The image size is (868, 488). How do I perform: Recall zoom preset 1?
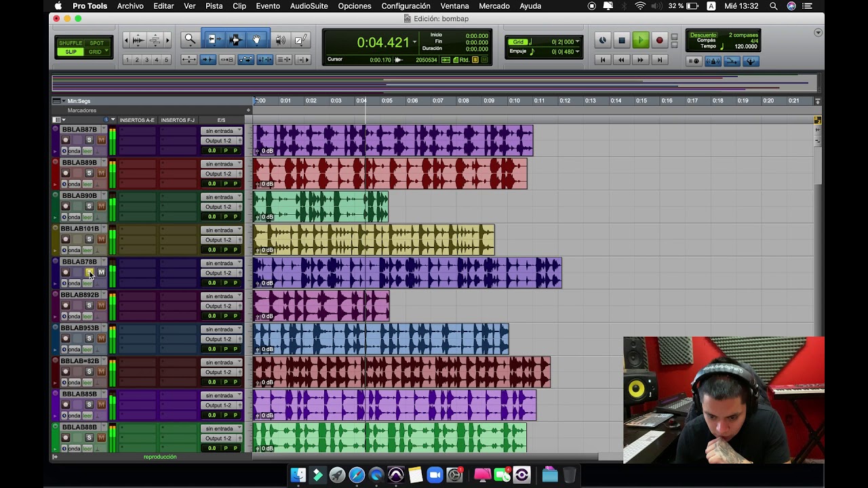point(127,60)
